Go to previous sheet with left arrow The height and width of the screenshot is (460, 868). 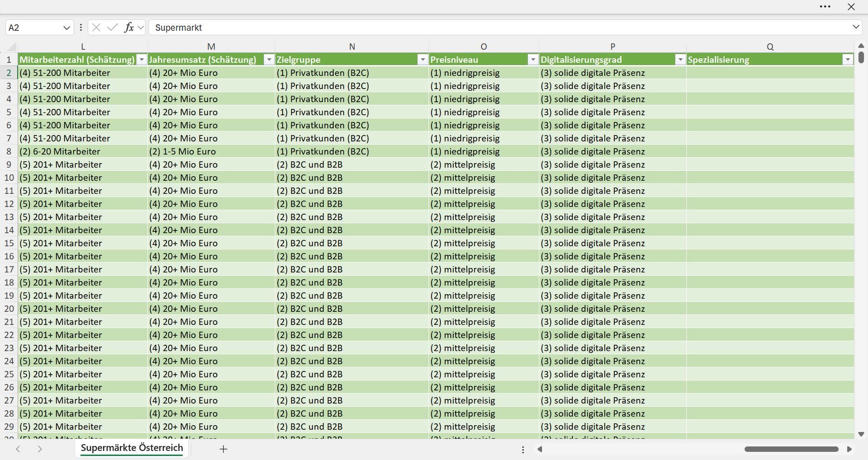18,449
